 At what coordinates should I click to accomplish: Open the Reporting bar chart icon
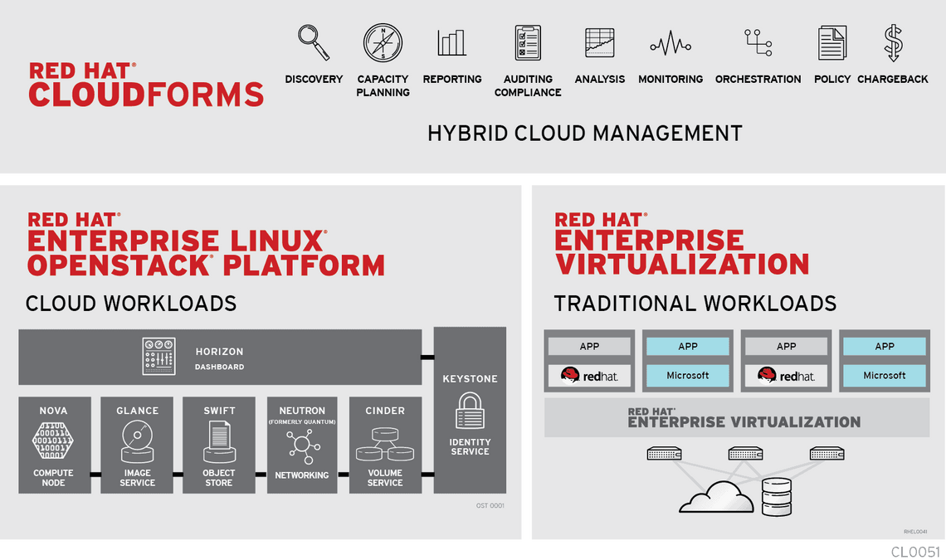click(451, 40)
